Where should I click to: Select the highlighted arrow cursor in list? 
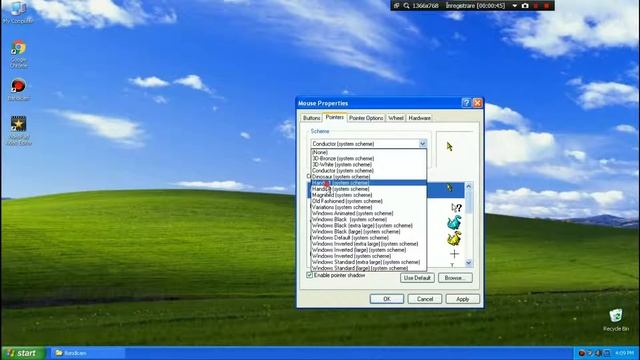pyautogui.click(x=449, y=188)
